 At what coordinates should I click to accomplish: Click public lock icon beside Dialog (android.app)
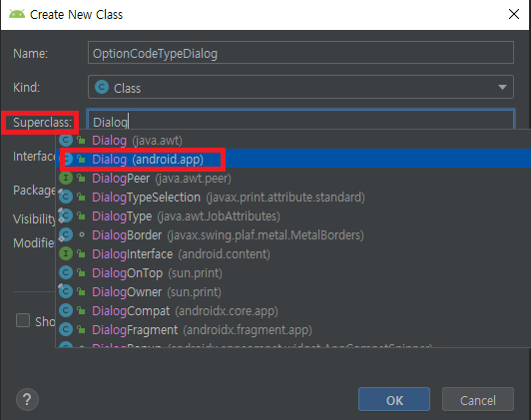point(81,159)
